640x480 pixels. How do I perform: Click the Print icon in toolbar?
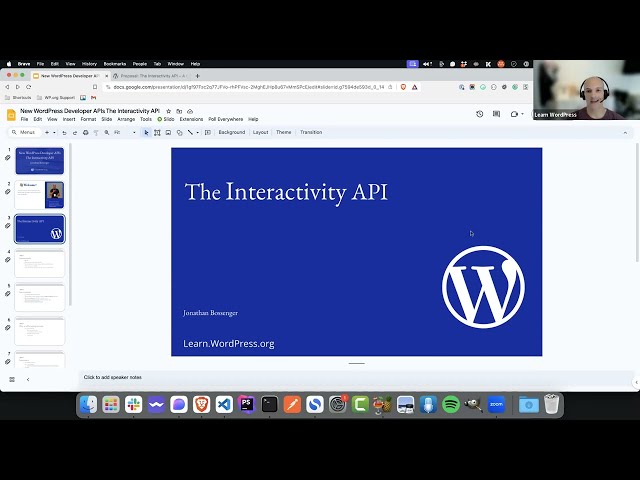[85, 133]
